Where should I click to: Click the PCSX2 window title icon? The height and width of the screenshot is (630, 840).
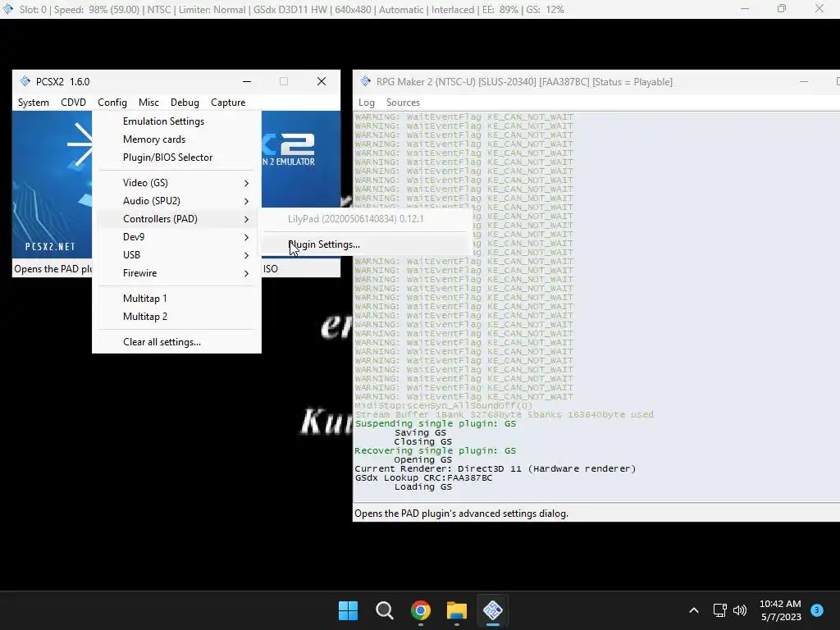[x=25, y=81]
